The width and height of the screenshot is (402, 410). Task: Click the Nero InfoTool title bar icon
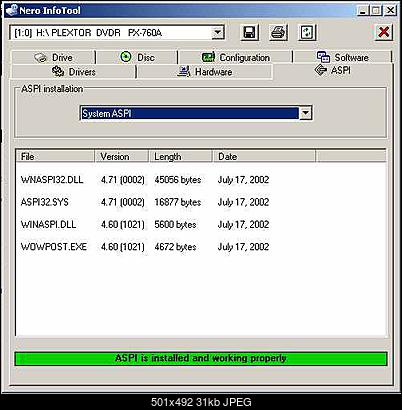tap(12, 10)
